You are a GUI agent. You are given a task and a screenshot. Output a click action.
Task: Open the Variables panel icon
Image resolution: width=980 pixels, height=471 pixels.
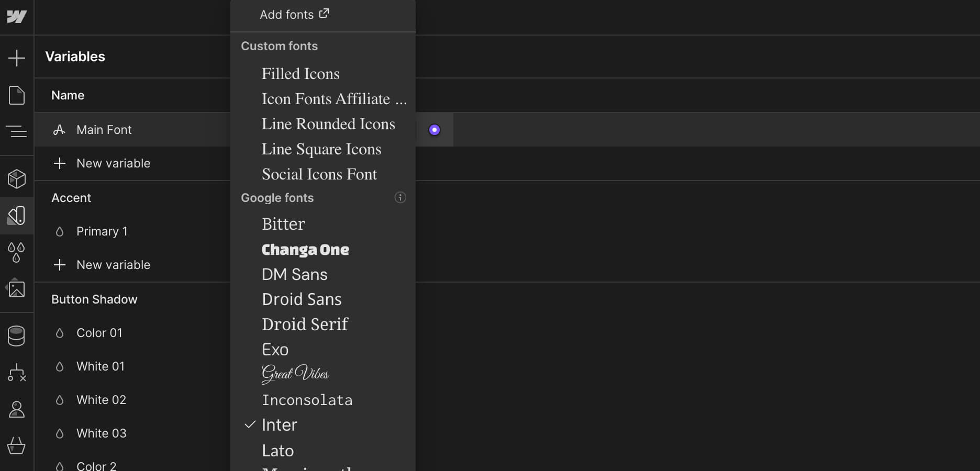click(17, 216)
